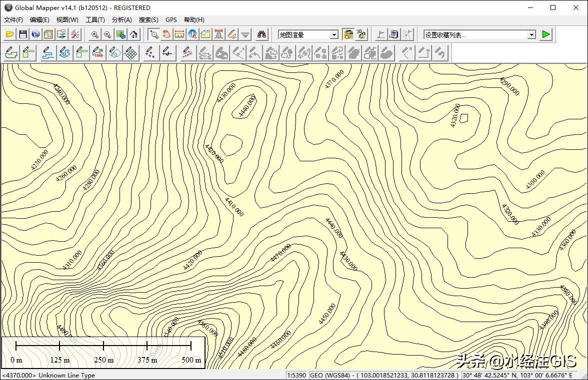Open the Configuration tools icon
The height and width of the screenshot is (380, 588).
(75, 34)
